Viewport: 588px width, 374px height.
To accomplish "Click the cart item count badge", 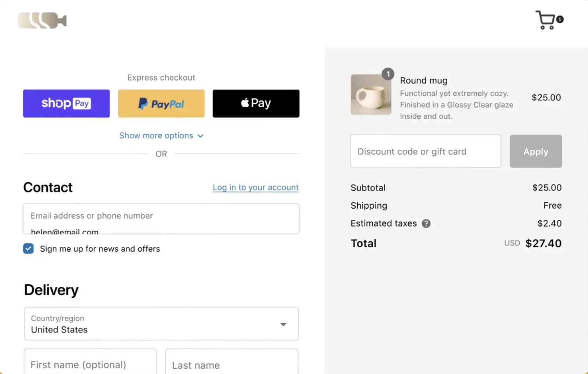I will (x=560, y=20).
